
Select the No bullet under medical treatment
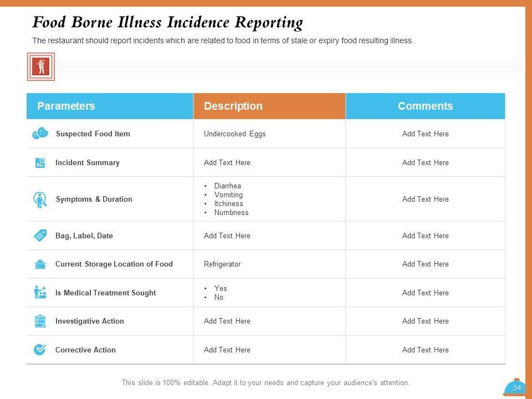tap(218, 297)
